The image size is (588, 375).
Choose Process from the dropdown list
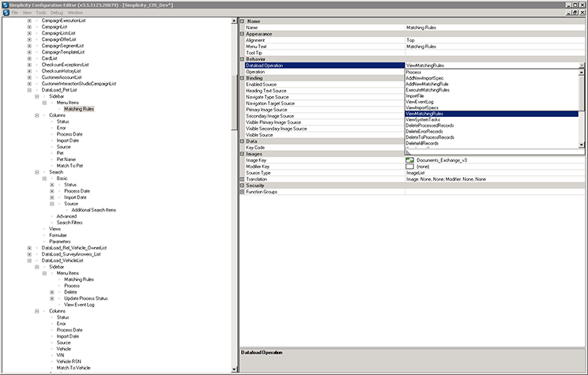pos(492,73)
